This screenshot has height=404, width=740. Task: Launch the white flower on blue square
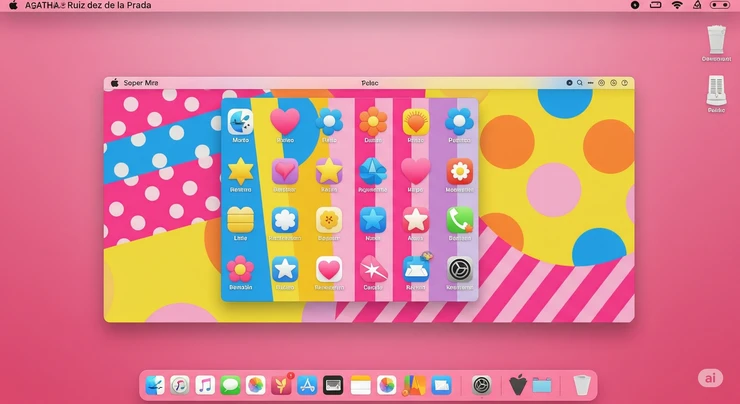(x=285, y=220)
